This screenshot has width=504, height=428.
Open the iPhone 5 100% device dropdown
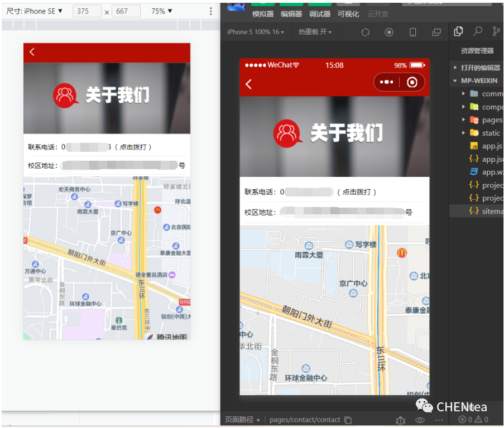[x=256, y=32]
